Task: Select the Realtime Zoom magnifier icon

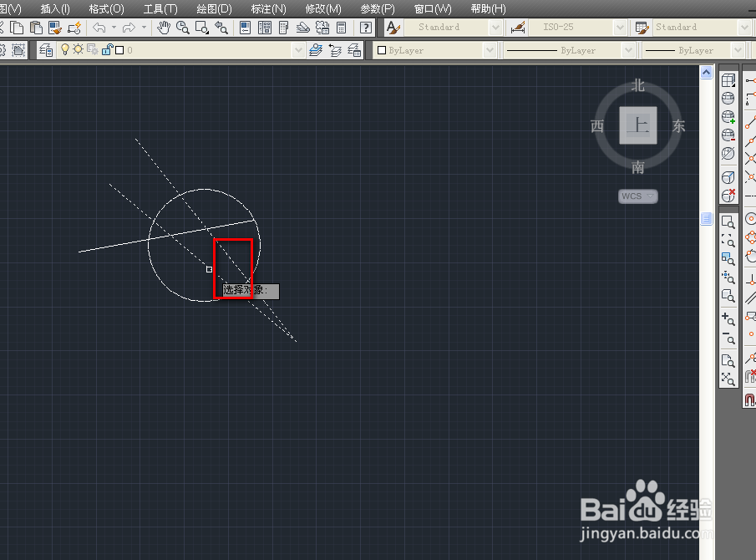Action: tap(183, 28)
